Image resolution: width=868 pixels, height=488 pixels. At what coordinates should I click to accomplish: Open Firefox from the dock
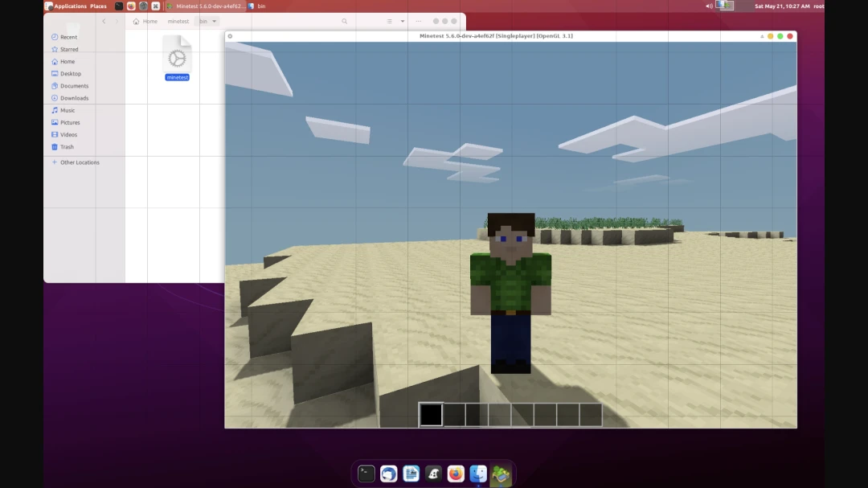coord(456,474)
